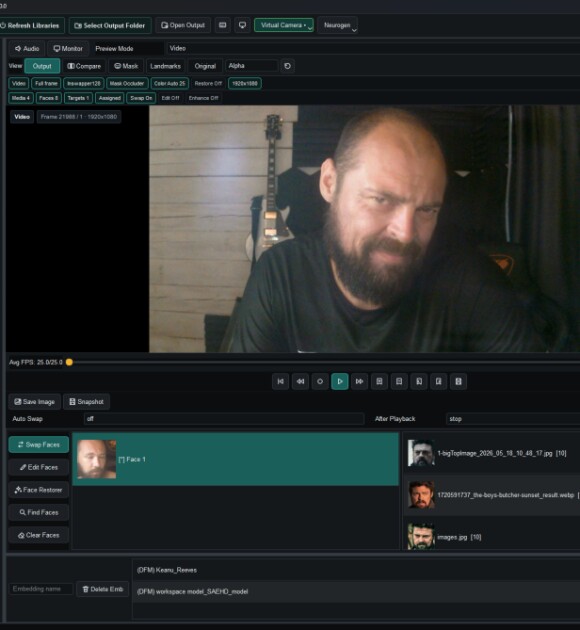Take a Snapshot of the frame
The width and height of the screenshot is (580, 630).
pos(86,402)
